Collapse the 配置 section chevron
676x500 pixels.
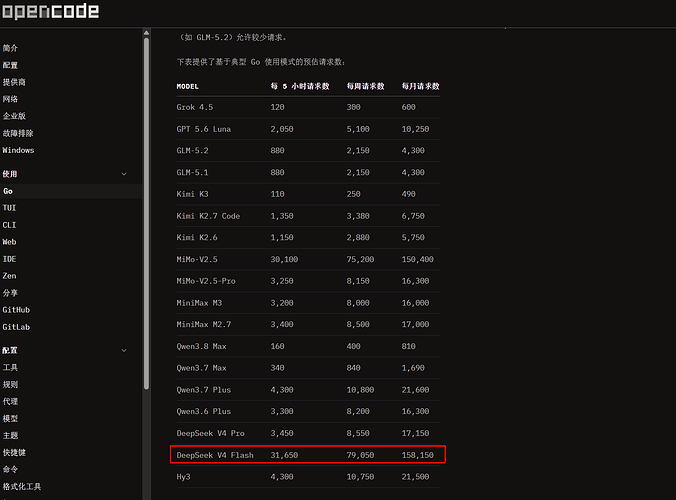[x=124, y=350]
